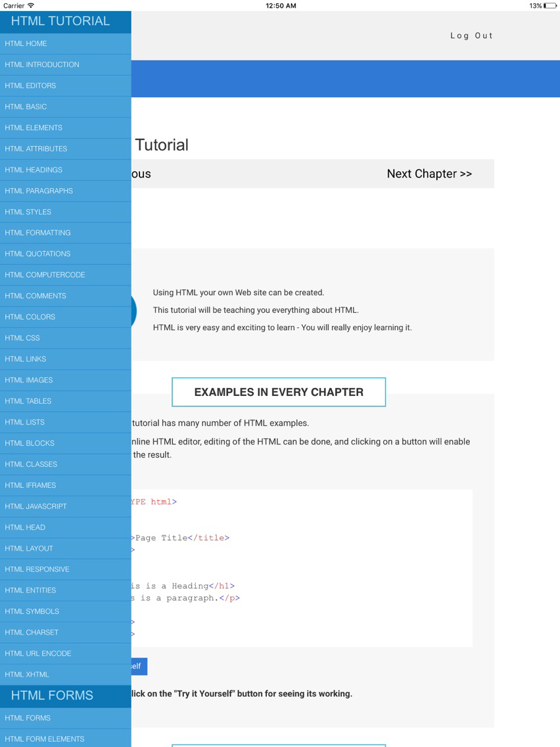560x747 pixels.
Task: Click text 'This tutorial will be teaching you everything about HTML.'
Action: (256, 310)
